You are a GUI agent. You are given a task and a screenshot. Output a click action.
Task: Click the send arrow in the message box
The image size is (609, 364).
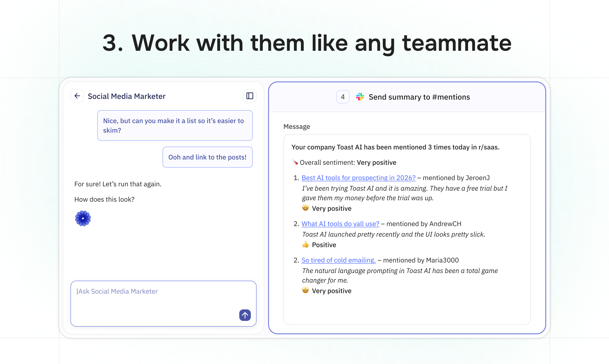[x=245, y=315]
